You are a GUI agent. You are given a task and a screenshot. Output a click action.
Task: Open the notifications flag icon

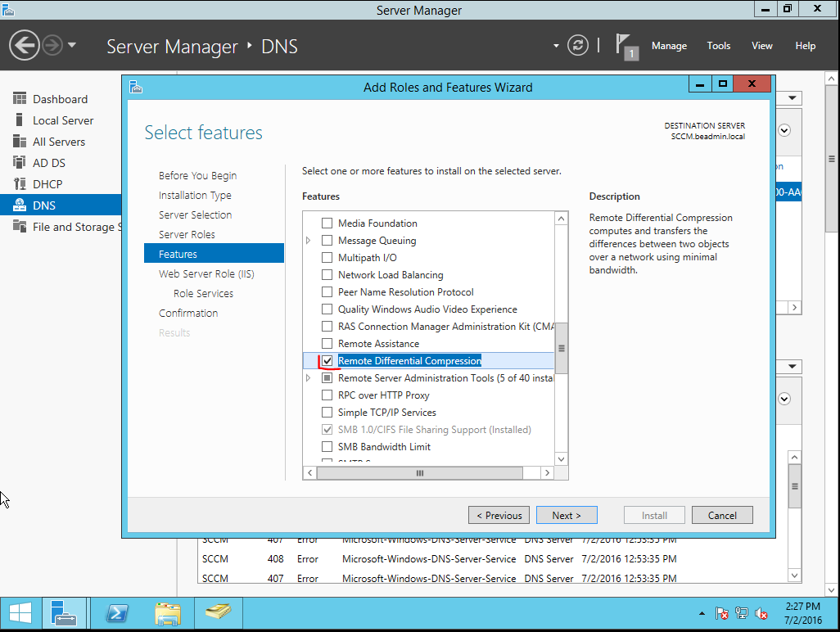[626, 47]
